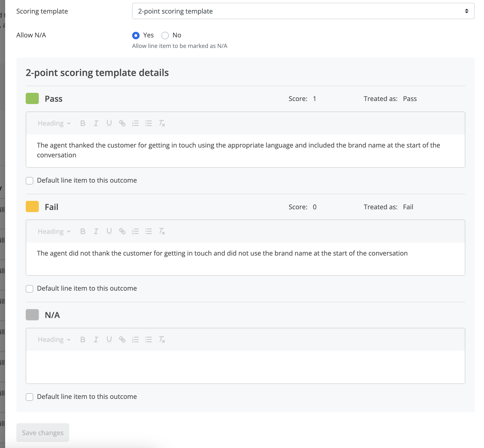484x448 pixels.
Task: Open Heading dropdown in the Fail editor
Action: 54,231
